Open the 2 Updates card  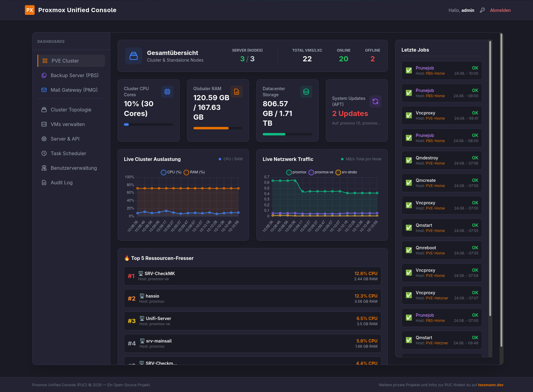point(357,111)
